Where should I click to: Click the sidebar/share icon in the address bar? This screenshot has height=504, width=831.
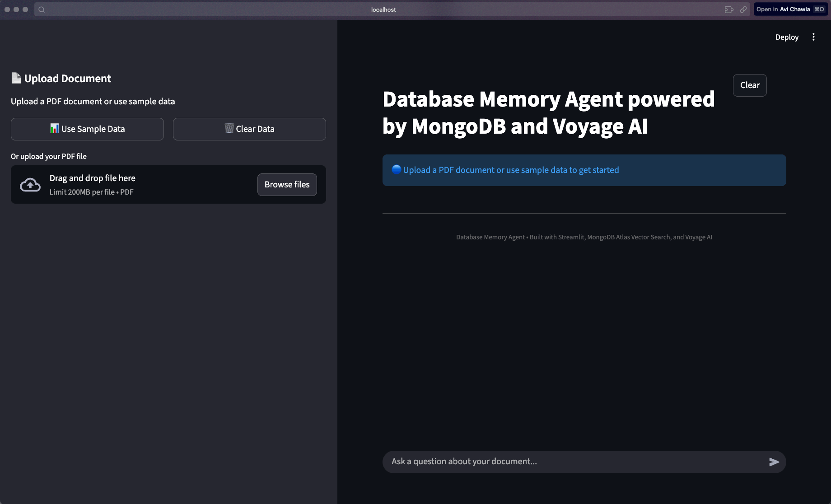[729, 9]
